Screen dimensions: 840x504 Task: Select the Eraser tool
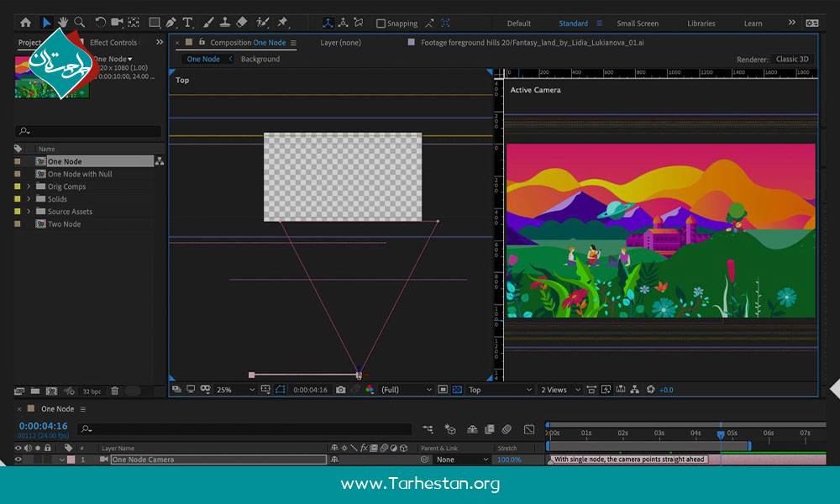(x=242, y=23)
